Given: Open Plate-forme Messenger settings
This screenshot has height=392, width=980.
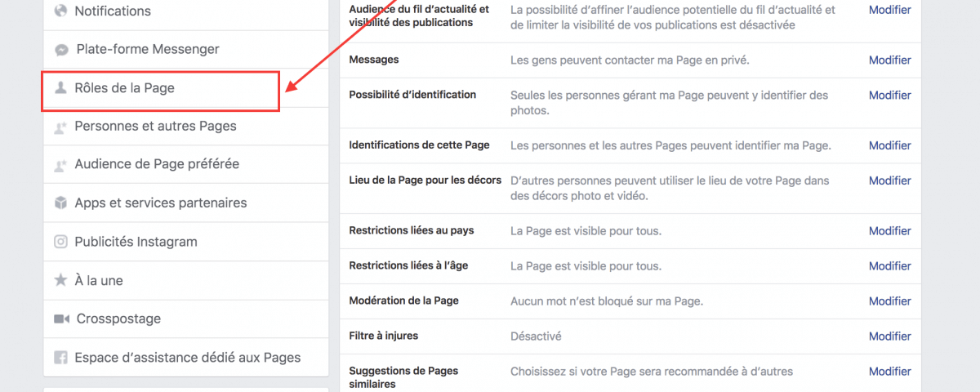Looking at the screenshot, I should (x=147, y=50).
